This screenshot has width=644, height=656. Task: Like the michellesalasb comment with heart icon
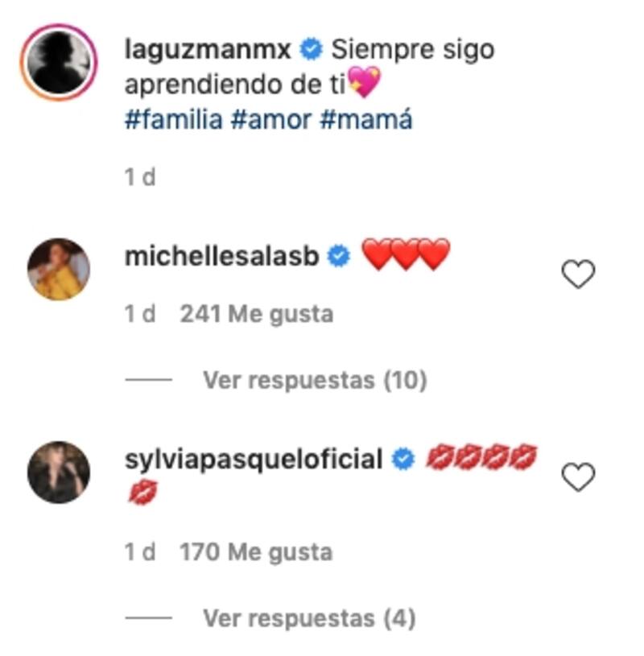pos(577,275)
